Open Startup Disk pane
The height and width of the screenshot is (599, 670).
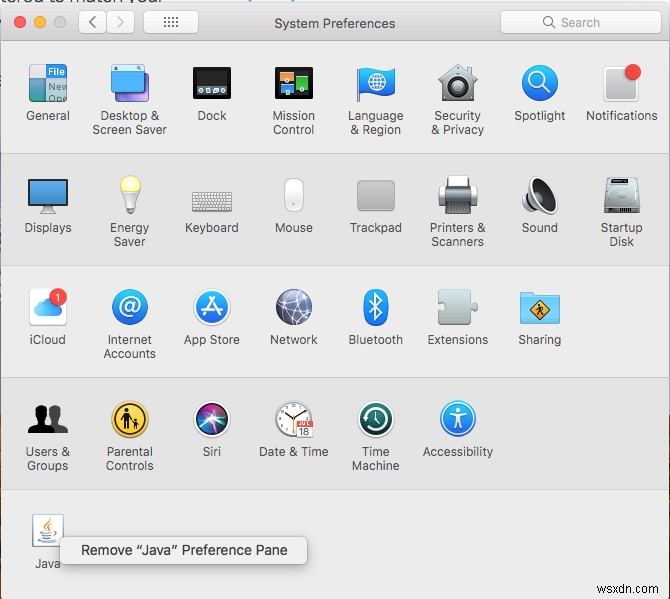622,195
